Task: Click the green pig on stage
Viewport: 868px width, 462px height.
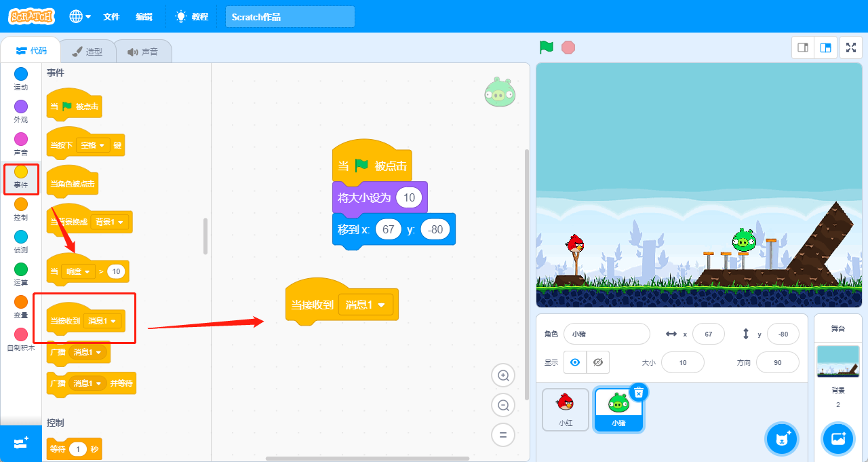Action: tap(743, 239)
